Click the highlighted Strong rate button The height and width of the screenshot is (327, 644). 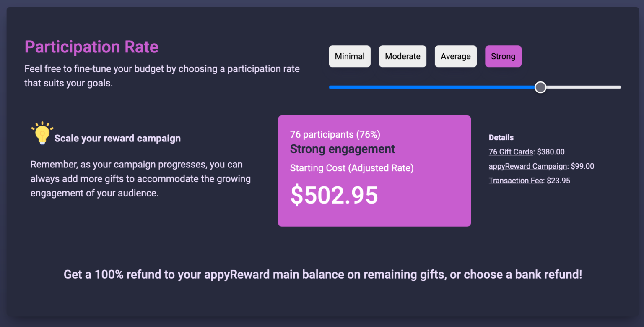[x=503, y=56]
